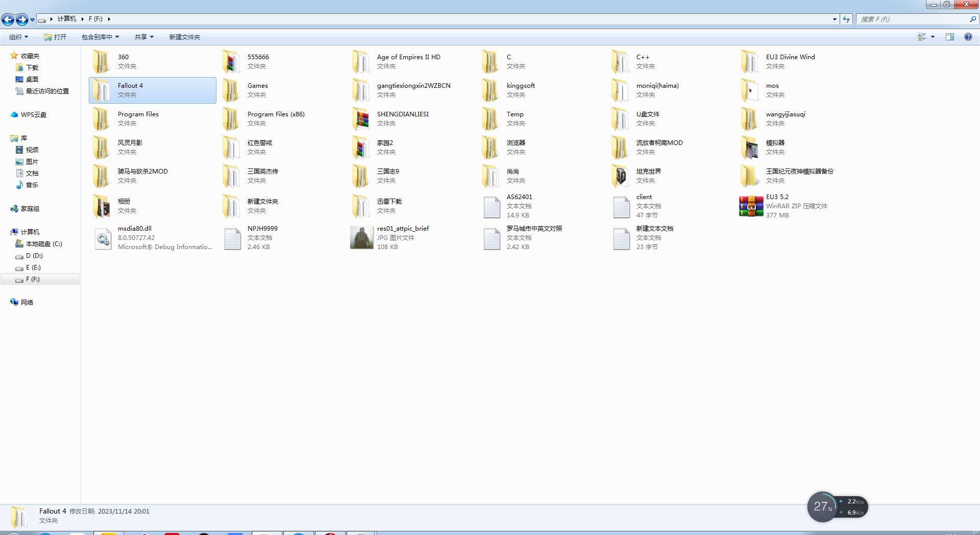Select the 坦克世界 folder icon
This screenshot has height=535, width=980.
point(620,176)
